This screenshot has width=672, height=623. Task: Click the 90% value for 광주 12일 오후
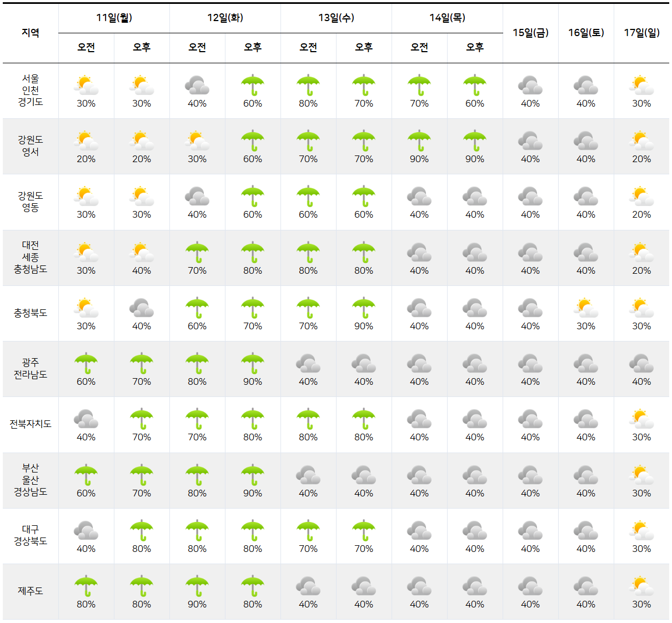253,382
